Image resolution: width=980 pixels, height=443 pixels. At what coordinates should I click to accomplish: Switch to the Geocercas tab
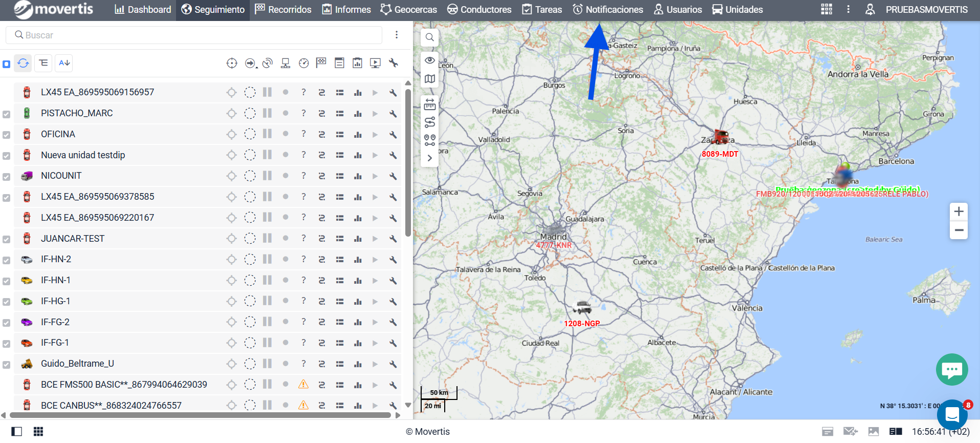(x=408, y=10)
